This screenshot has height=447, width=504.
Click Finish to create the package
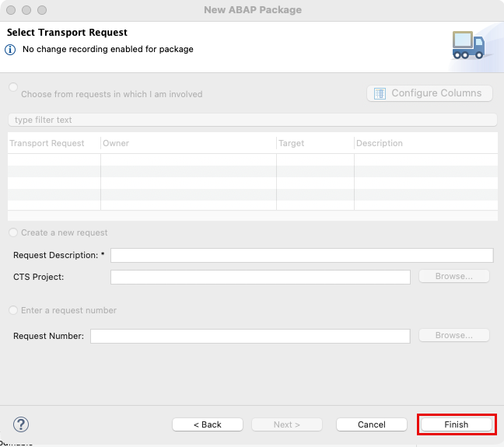(457, 424)
